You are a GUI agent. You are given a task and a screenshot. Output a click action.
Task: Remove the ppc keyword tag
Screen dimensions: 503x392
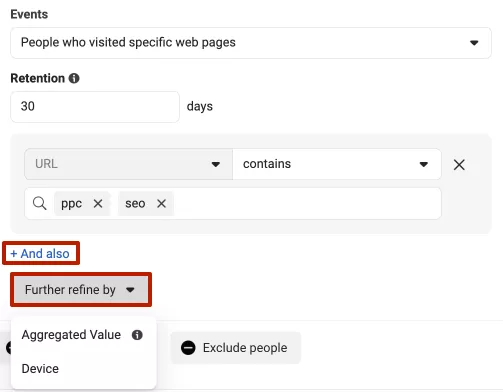click(98, 203)
